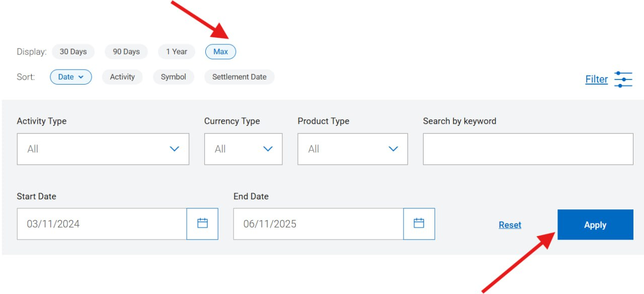This screenshot has height=294, width=644.
Task: Click the Start Date text field
Action: coord(102,224)
